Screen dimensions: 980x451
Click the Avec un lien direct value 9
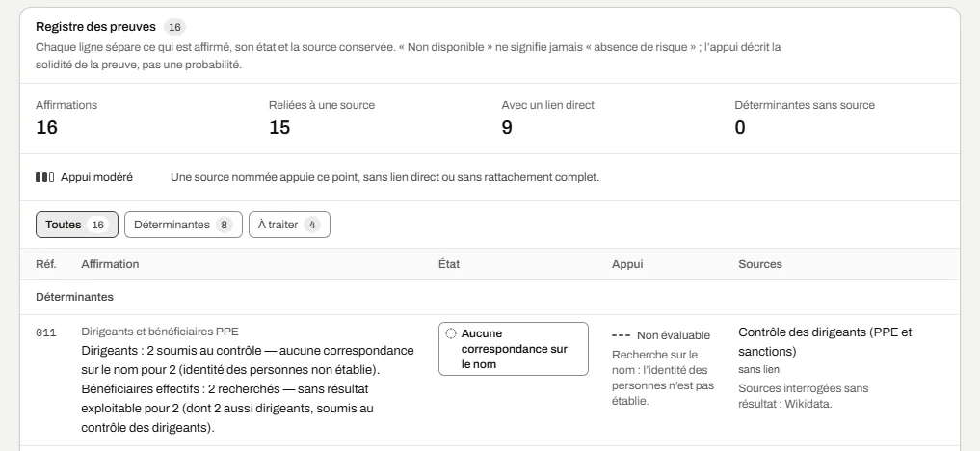507,127
